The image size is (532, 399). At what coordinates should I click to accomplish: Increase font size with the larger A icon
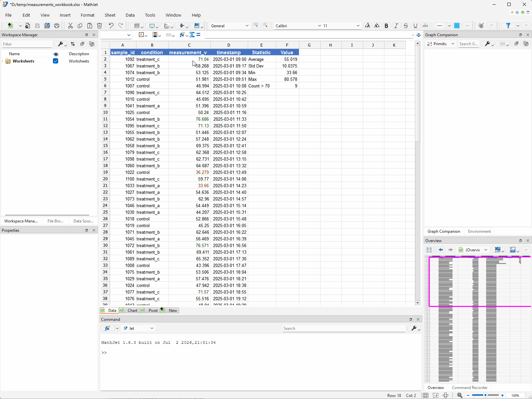pos(367,26)
